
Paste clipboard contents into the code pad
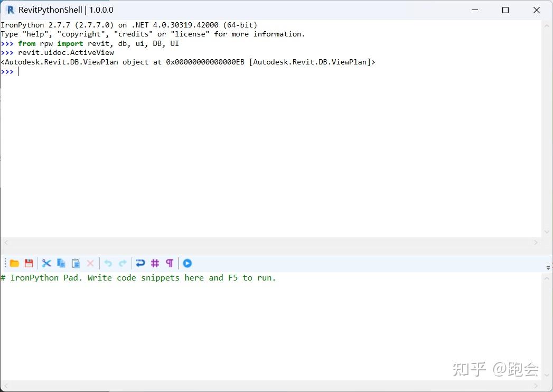pyautogui.click(x=76, y=263)
